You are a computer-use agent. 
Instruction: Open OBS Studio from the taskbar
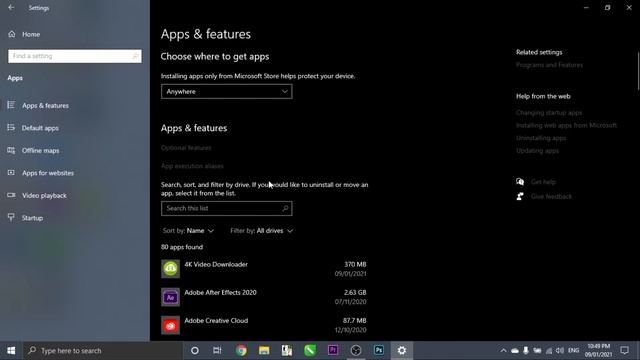pos(356,351)
